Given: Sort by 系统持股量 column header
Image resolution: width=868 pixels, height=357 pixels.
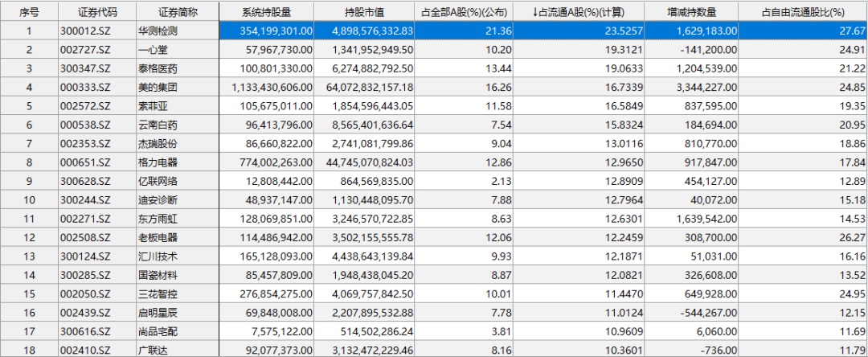Looking at the screenshot, I should pyautogui.click(x=268, y=11).
